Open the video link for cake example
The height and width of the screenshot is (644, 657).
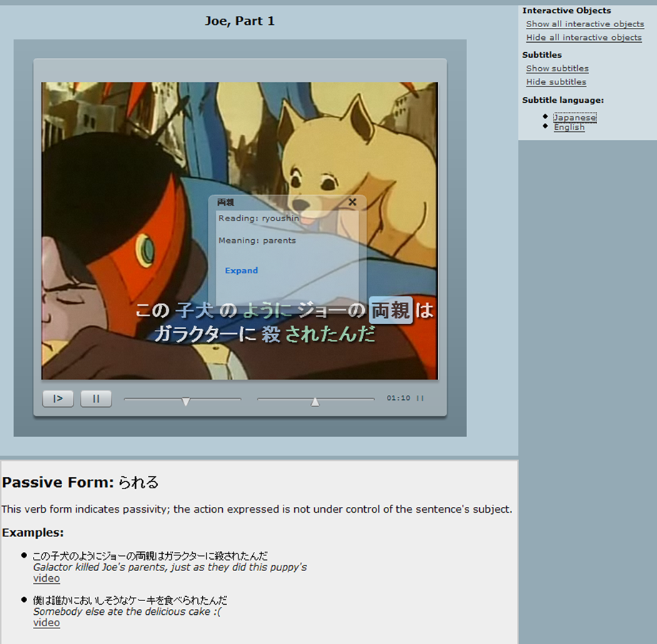click(46, 623)
